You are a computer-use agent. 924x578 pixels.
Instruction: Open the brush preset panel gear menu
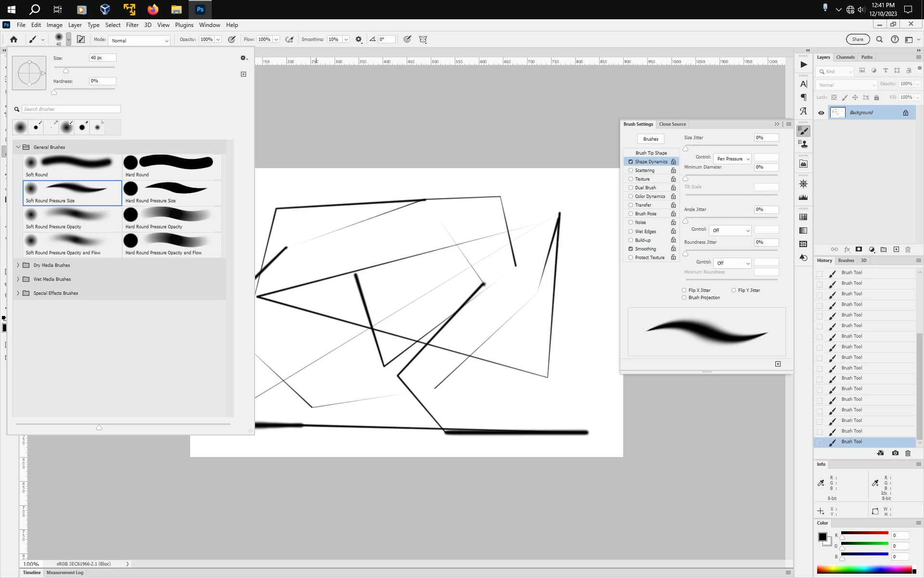coord(244,58)
